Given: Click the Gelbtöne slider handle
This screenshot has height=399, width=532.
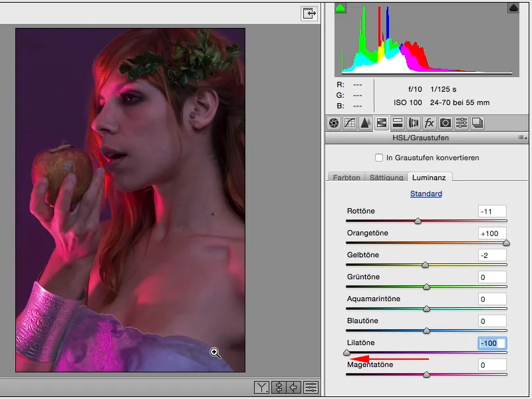Looking at the screenshot, I should coord(425,265).
